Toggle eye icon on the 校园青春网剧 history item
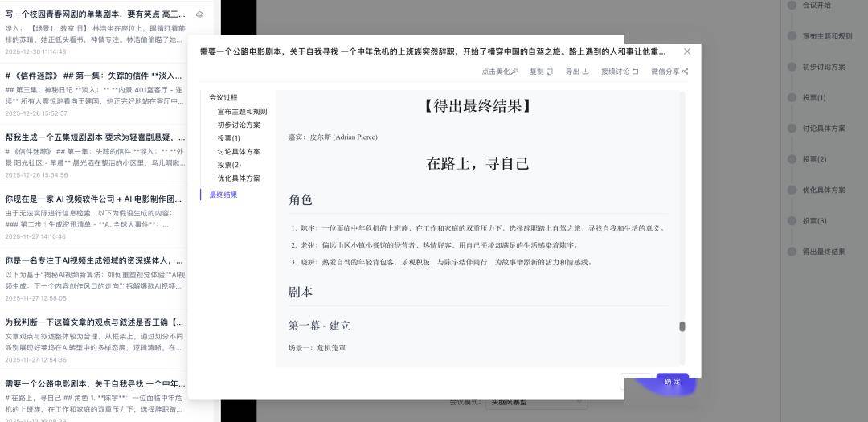The image size is (868, 422). click(x=199, y=14)
